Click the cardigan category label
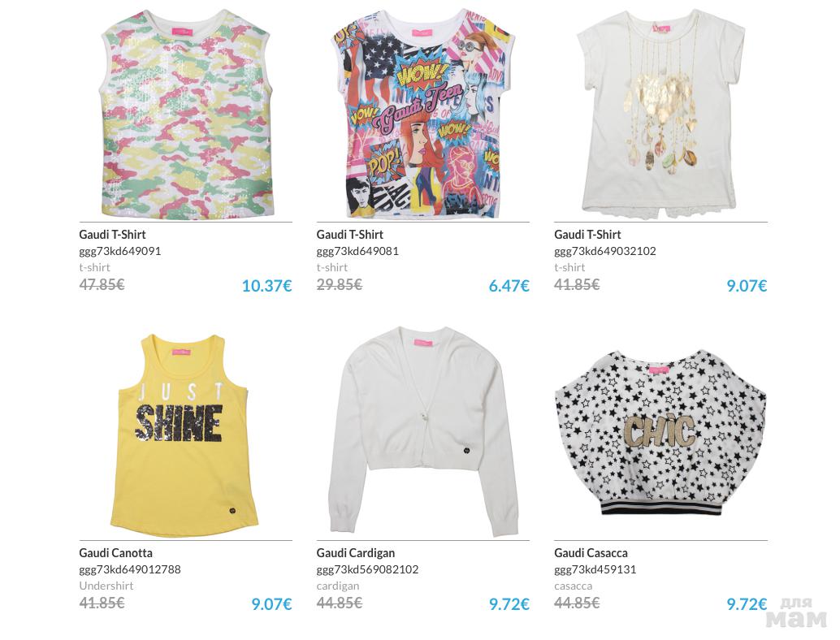This screenshot has height=640, width=840. point(338,586)
